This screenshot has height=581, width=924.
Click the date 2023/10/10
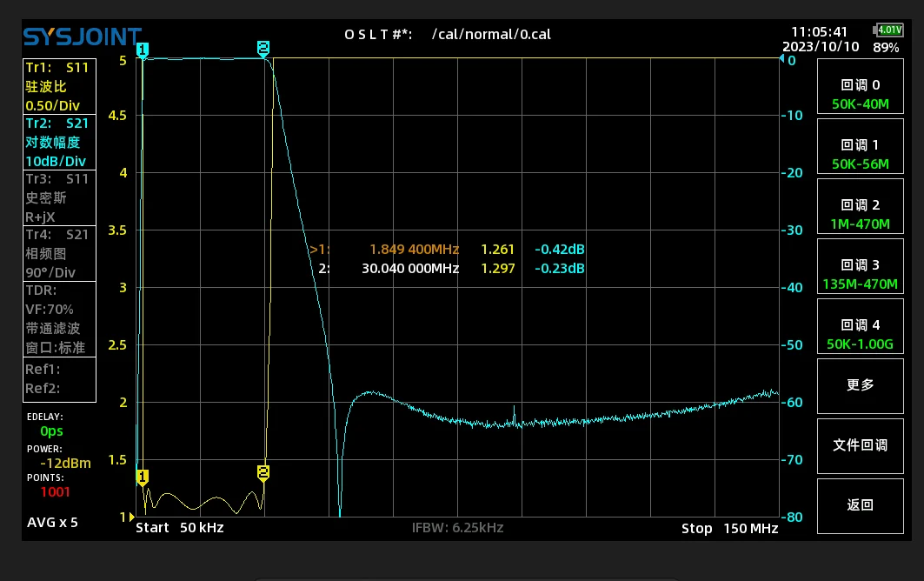[x=821, y=47]
